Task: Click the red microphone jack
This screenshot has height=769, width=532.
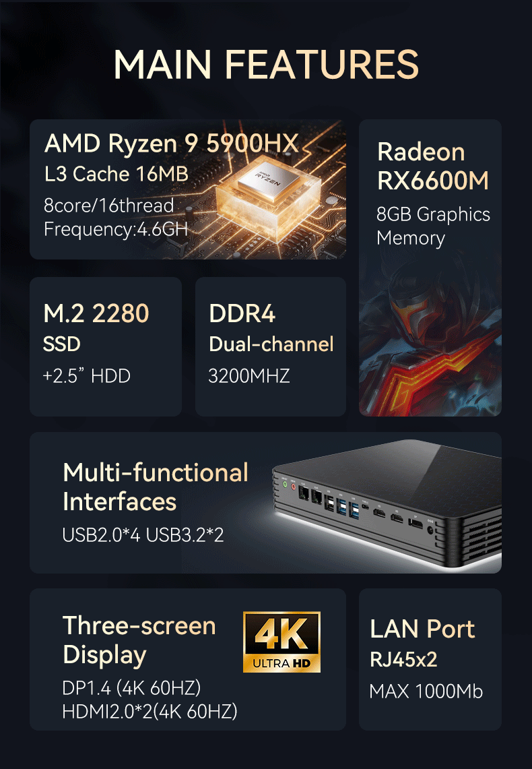Action: coord(294,487)
